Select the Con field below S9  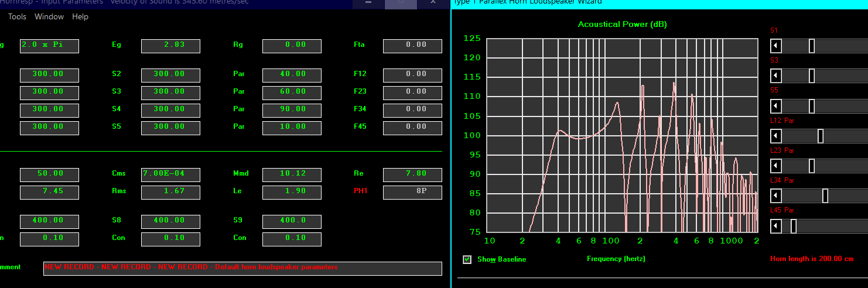click(x=292, y=239)
